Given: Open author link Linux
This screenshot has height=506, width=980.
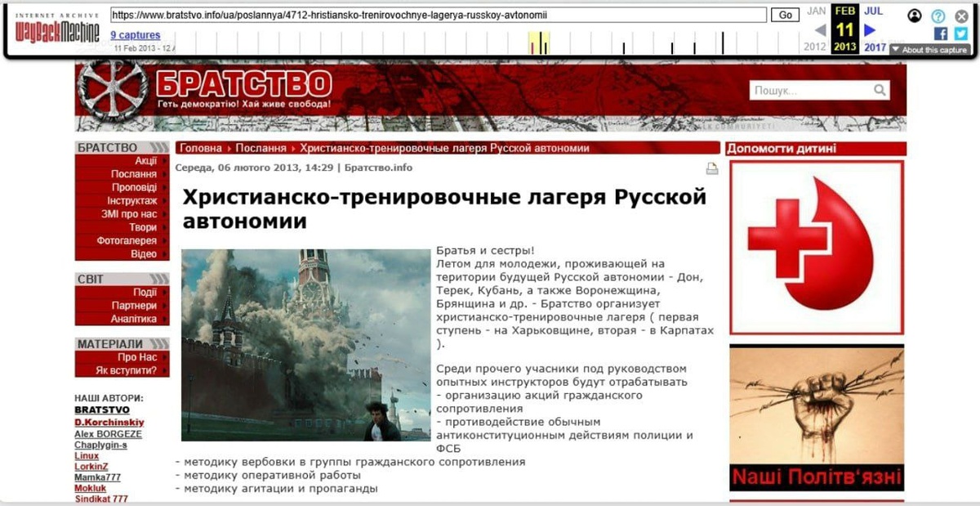Looking at the screenshot, I should (87, 456).
